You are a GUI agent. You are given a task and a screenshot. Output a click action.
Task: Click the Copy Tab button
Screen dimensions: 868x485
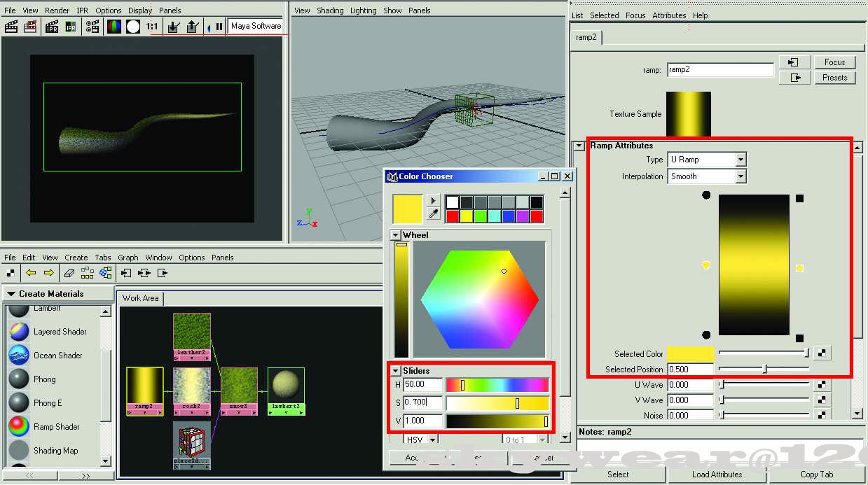click(x=816, y=475)
